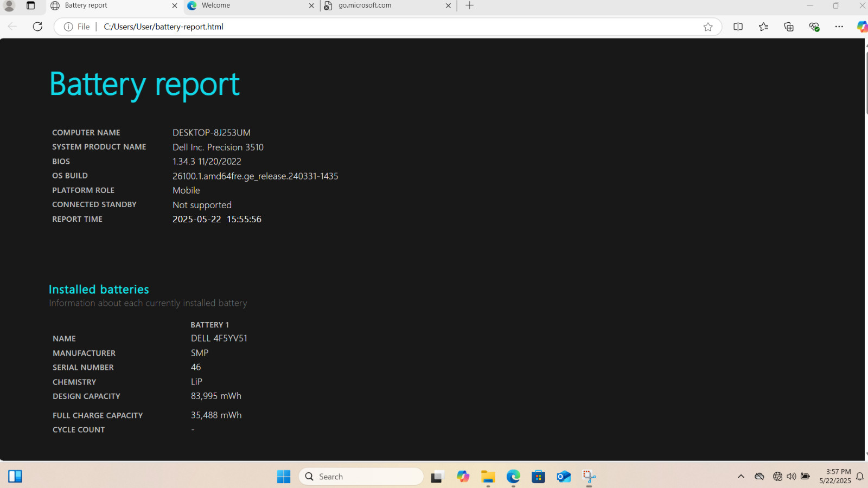Screen dimensions: 868x488
Task: Go back to previous page
Action: click(x=12, y=27)
